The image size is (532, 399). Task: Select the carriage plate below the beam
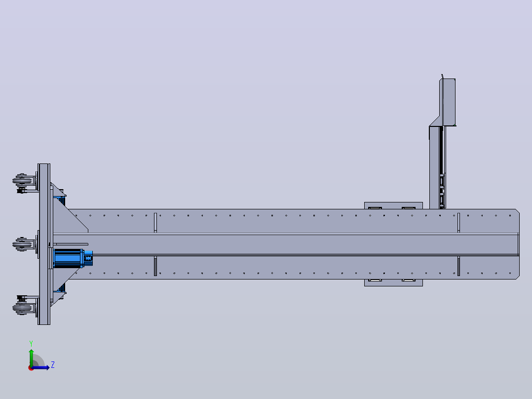point(394,282)
